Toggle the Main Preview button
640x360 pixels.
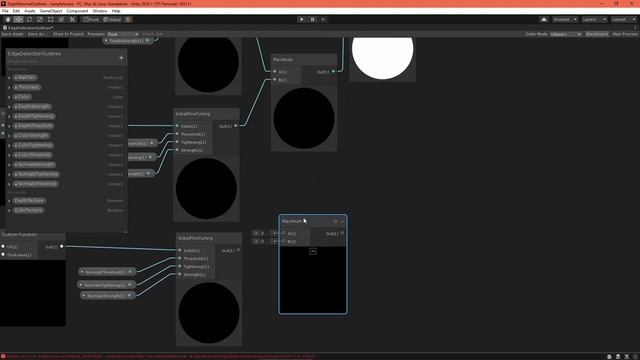[624, 34]
